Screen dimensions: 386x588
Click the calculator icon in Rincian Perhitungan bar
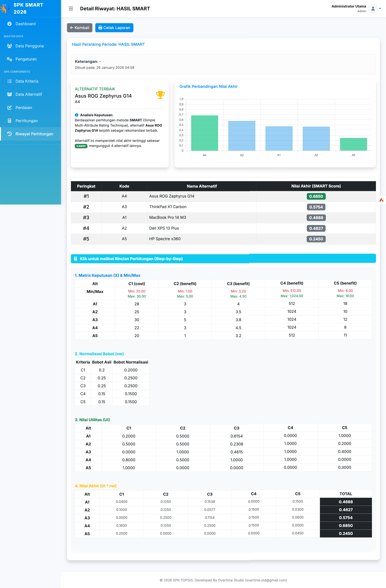pyautogui.click(x=76, y=259)
